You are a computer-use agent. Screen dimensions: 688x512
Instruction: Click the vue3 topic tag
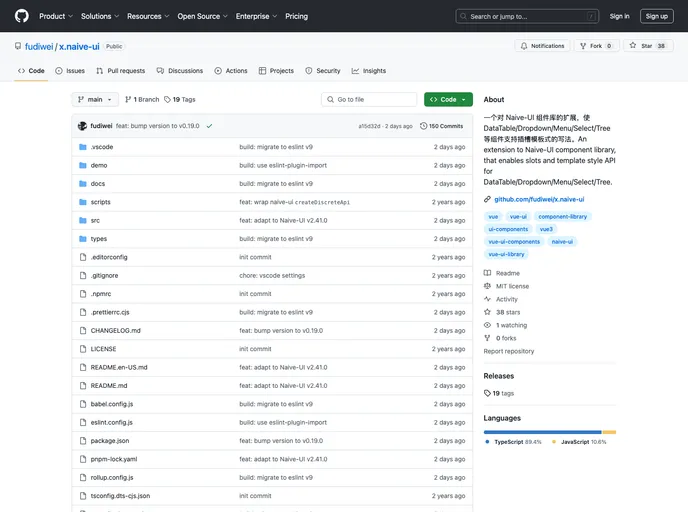coord(546,229)
